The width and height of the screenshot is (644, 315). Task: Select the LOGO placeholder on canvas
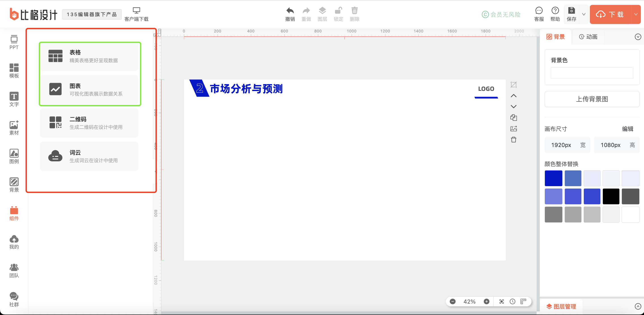pyautogui.click(x=486, y=89)
